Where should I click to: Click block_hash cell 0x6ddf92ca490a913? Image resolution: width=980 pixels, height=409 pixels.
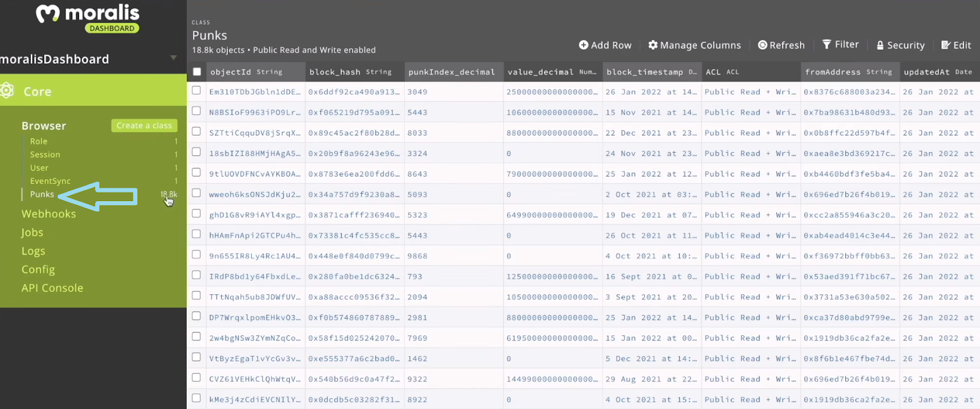click(x=355, y=91)
